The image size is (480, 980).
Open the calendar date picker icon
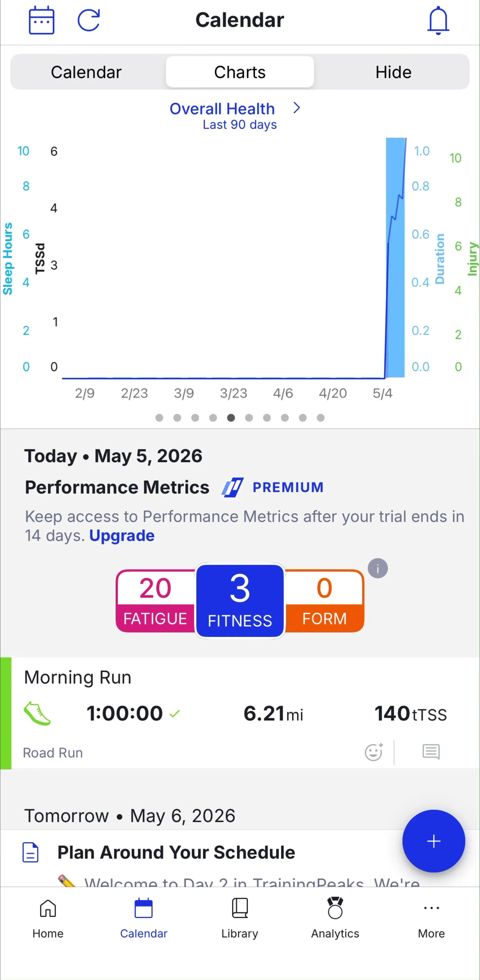coord(42,20)
